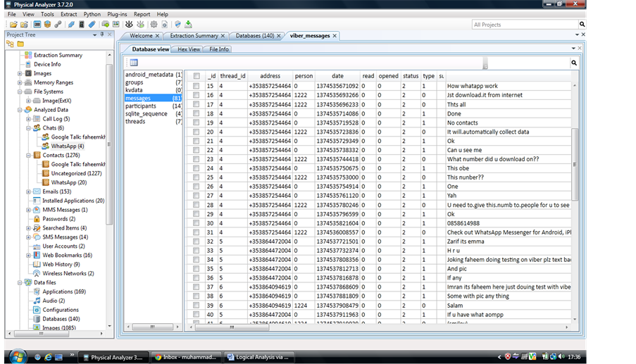Open the Extract menu
636x364 pixels.
coord(68,14)
